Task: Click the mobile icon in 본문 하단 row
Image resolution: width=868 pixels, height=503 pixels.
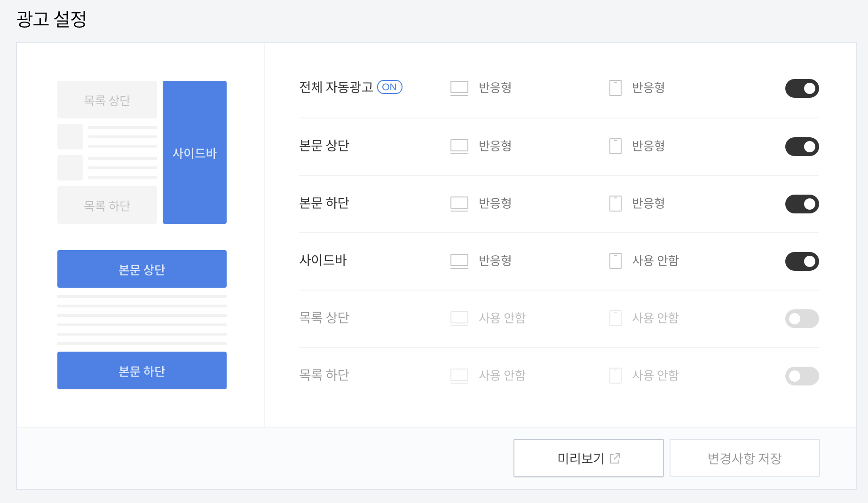Action: (615, 204)
